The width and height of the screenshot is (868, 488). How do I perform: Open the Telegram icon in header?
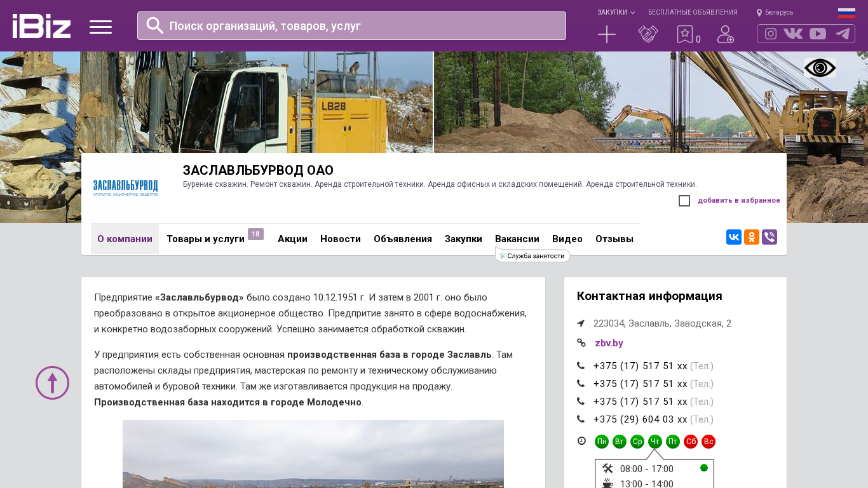pos(843,34)
